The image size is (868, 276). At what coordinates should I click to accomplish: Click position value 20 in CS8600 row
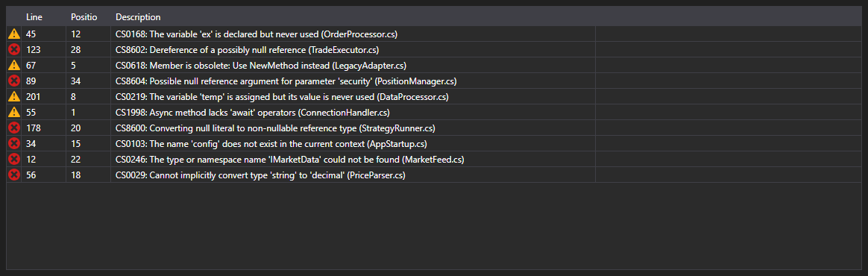pyautogui.click(x=89, y=128)
